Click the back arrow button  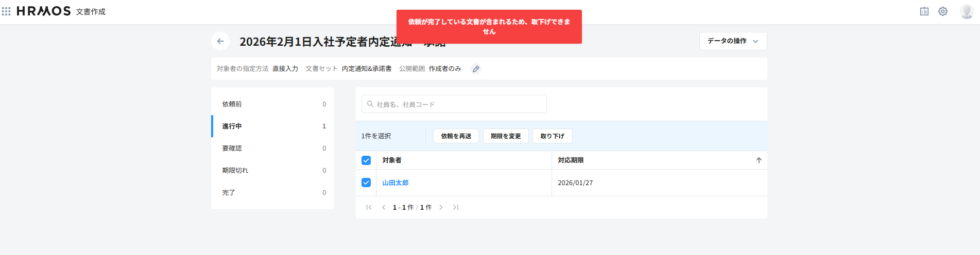[220, 41]
